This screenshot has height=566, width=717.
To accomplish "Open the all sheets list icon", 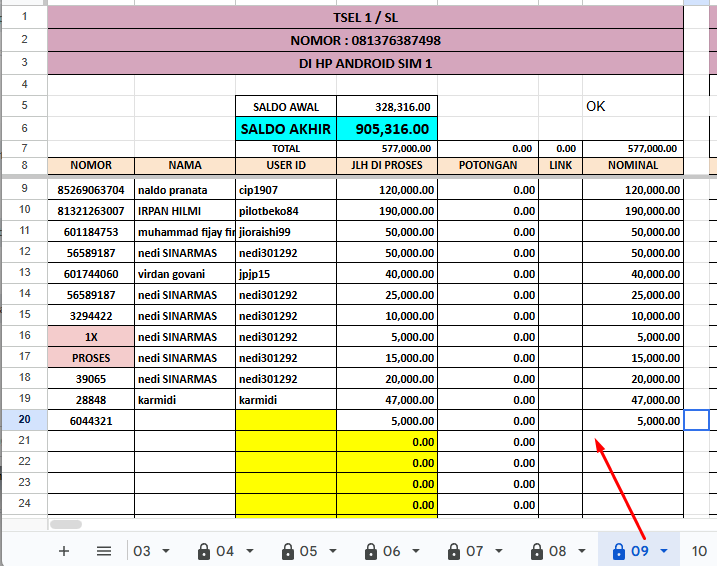I will tap(104, 551).
